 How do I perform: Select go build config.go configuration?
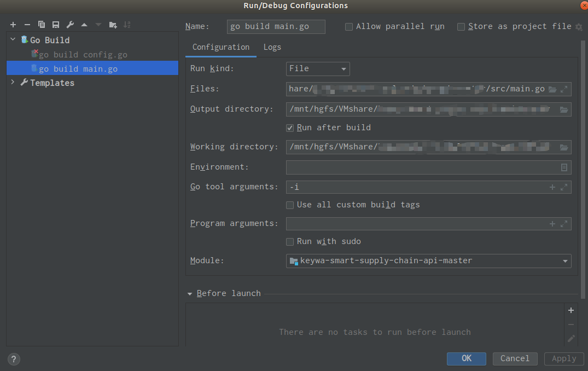click(83, 55)
